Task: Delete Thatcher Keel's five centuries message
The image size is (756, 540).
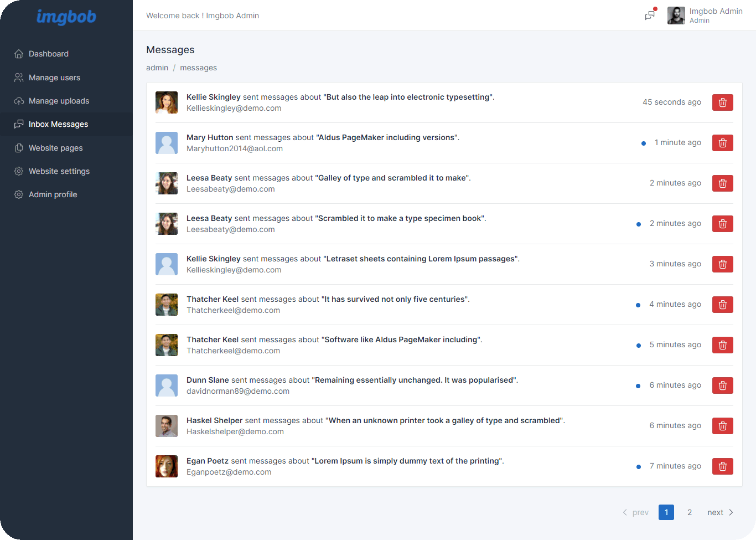Action: pyautogui.click(x=723, y=305)
